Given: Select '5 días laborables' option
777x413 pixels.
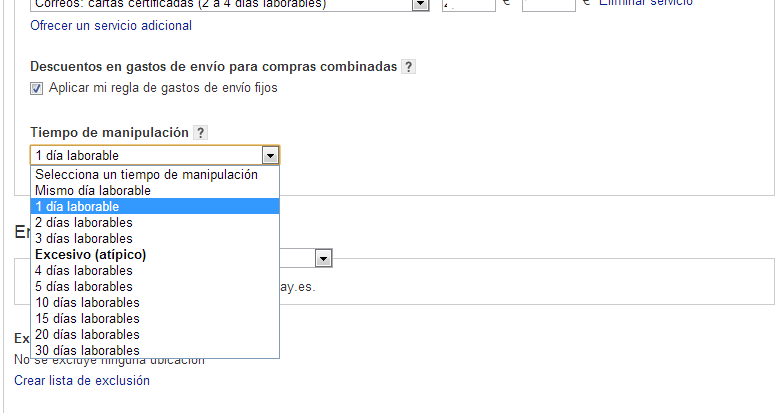Looking at the screenshot, I should [x=83, y=286].
